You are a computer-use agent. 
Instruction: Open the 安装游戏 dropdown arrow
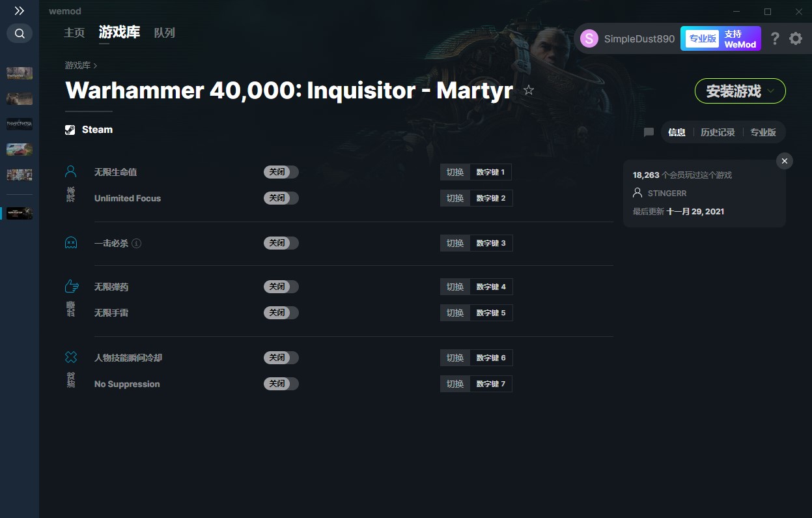click(771, 91)
